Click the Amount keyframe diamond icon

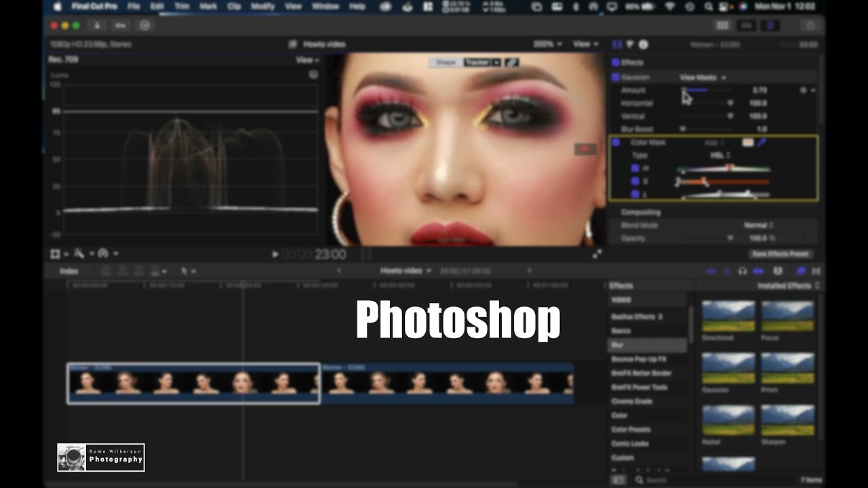(x=804, y=90)
